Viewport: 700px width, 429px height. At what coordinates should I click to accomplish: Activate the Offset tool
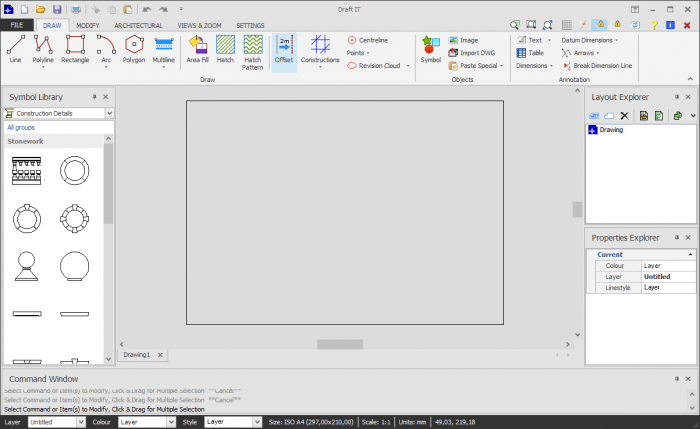tap(284, 50)
